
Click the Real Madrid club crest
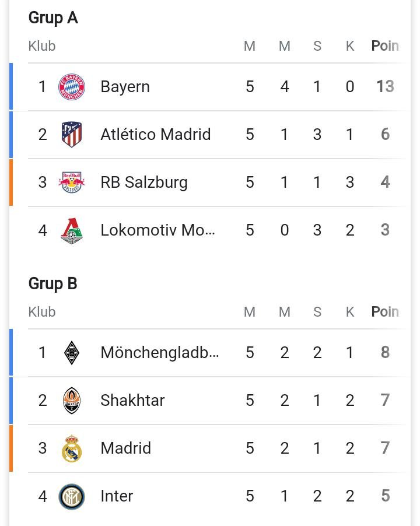(71, 448)
